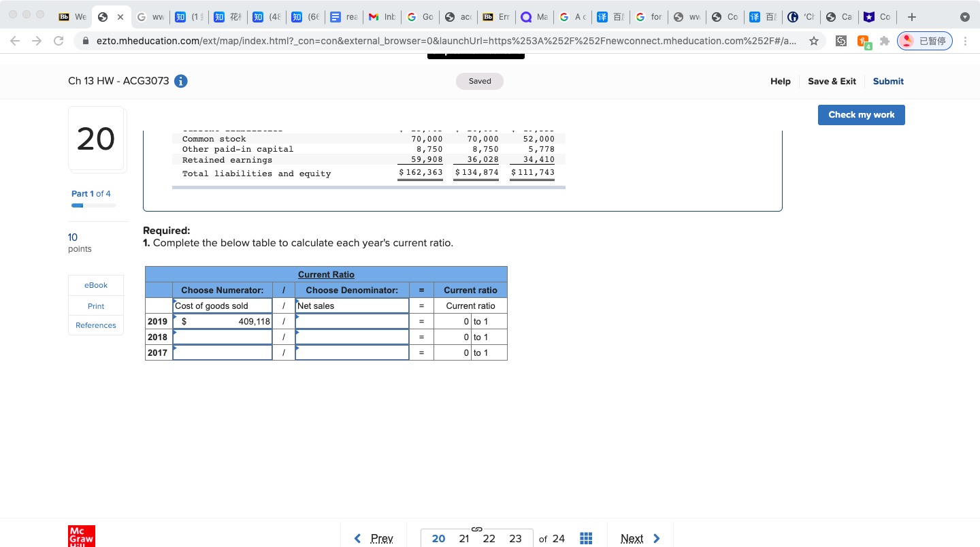
Task: Click the 2018 numerator input field
Action: 223,337
